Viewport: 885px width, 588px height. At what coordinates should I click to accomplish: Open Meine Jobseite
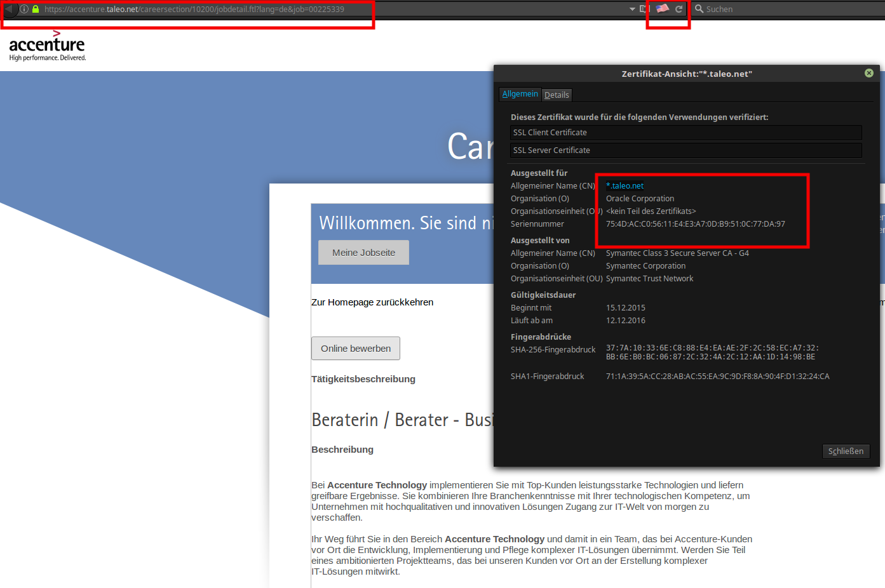coord(363,253)
